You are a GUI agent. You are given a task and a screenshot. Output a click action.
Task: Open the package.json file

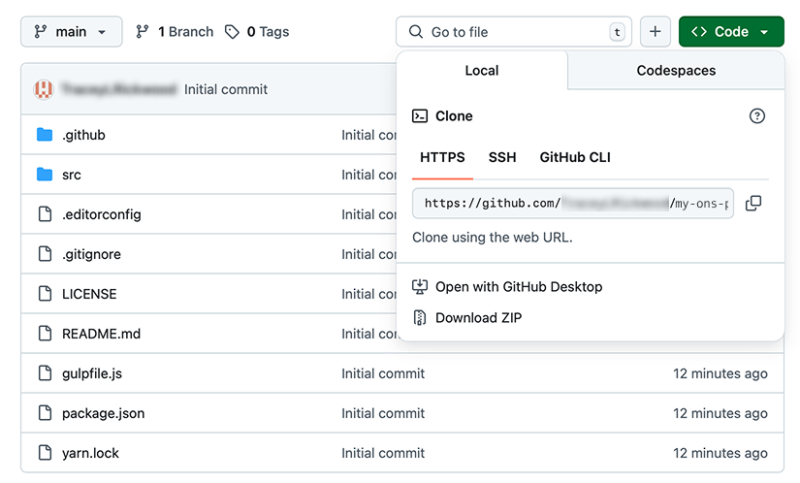[103, 413]
